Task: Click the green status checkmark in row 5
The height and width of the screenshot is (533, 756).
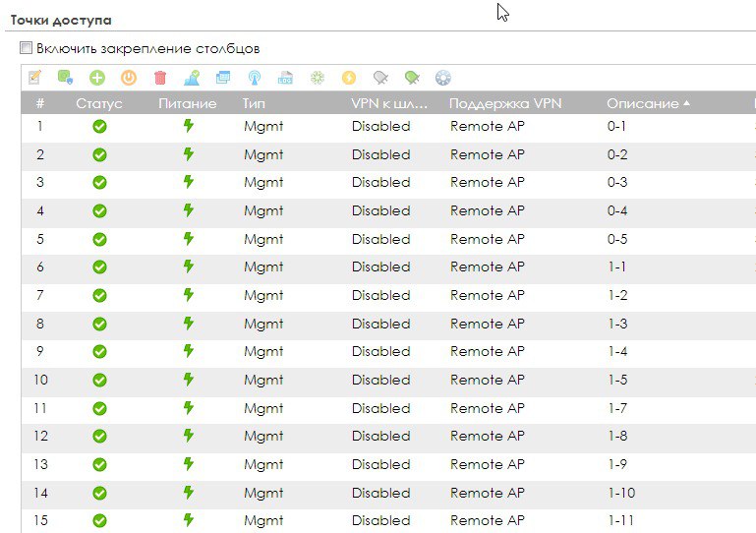Action: [100, 239]
